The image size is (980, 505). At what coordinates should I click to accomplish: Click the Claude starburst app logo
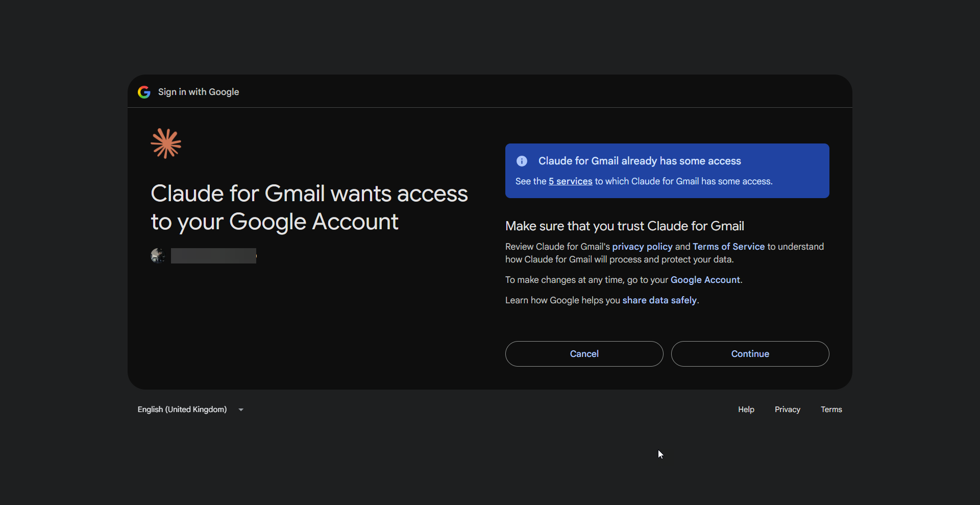(166, 143)
